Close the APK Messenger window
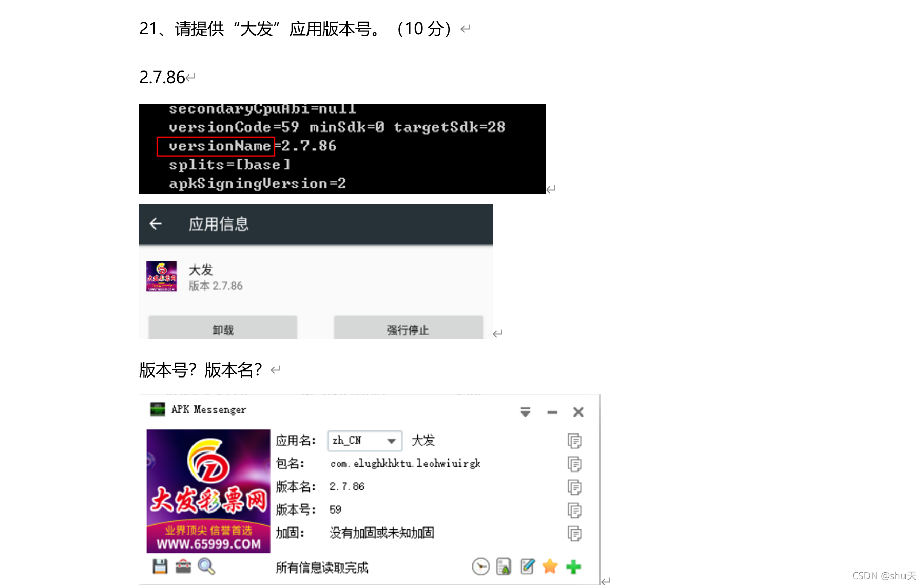 (579, 412)
